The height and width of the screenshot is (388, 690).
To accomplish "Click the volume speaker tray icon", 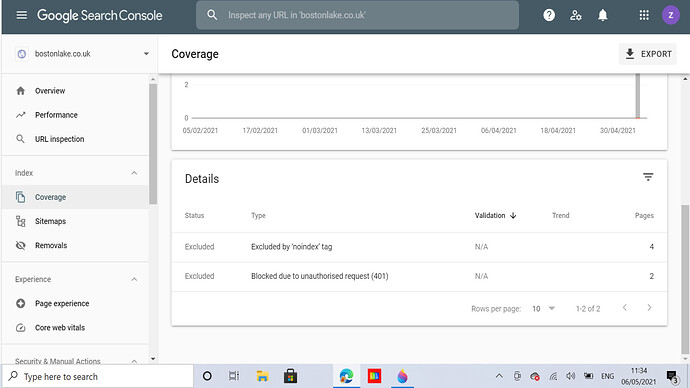I will pyautogui.click(x=571, y=376).
